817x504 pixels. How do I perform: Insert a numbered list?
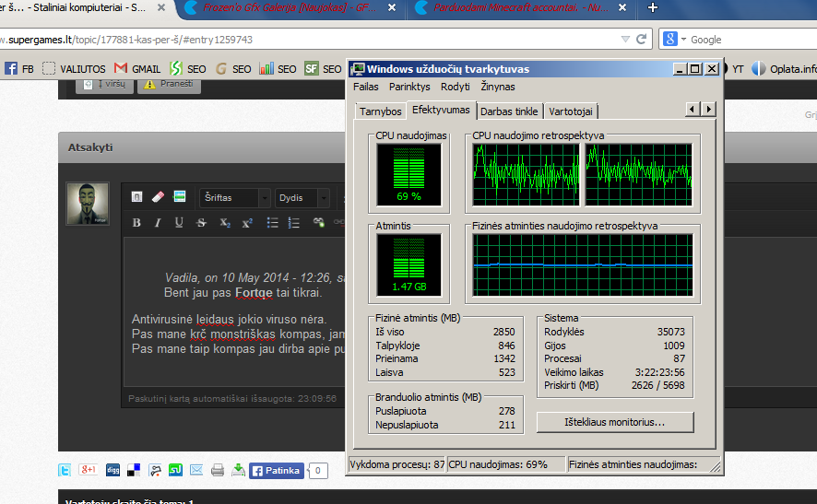[x=294, y=223]
